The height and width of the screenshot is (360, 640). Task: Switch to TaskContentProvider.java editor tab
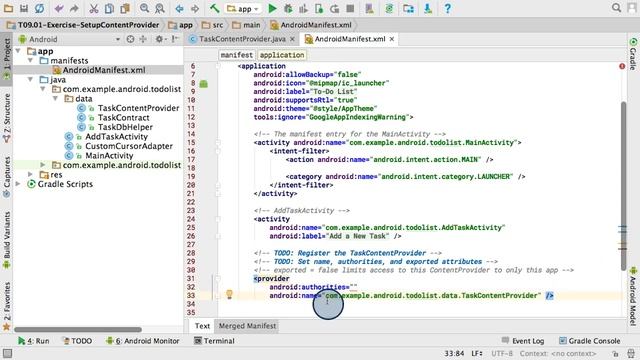point(242,39)
